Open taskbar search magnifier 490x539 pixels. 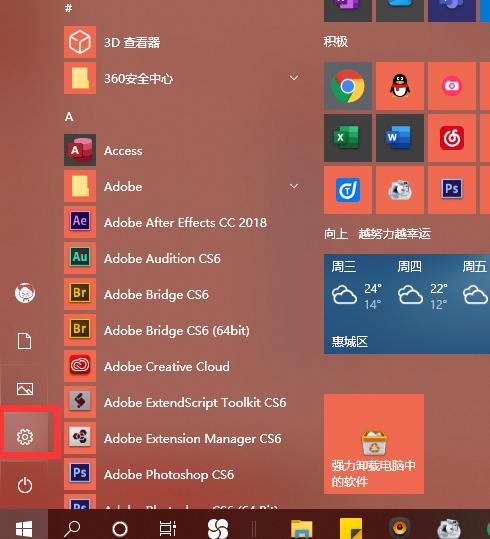coord(72,528)
